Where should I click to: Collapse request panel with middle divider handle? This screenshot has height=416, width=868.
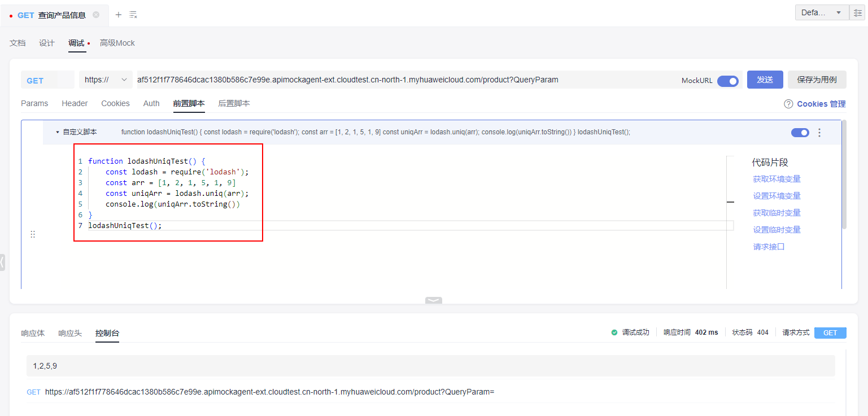point(434,300)
